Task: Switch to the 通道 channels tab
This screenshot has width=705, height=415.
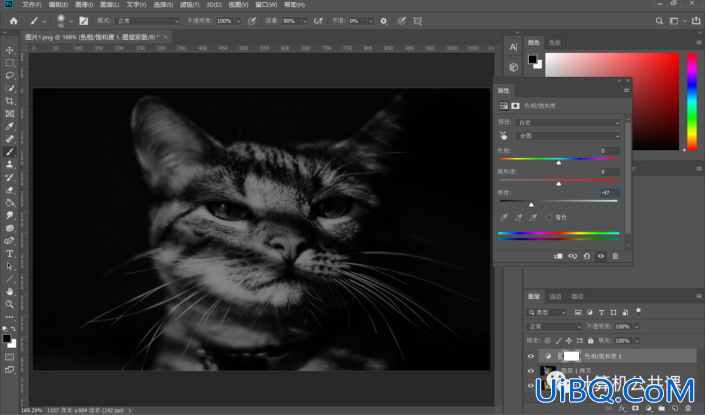Action: pyautogui.click(x=555, y=296)
